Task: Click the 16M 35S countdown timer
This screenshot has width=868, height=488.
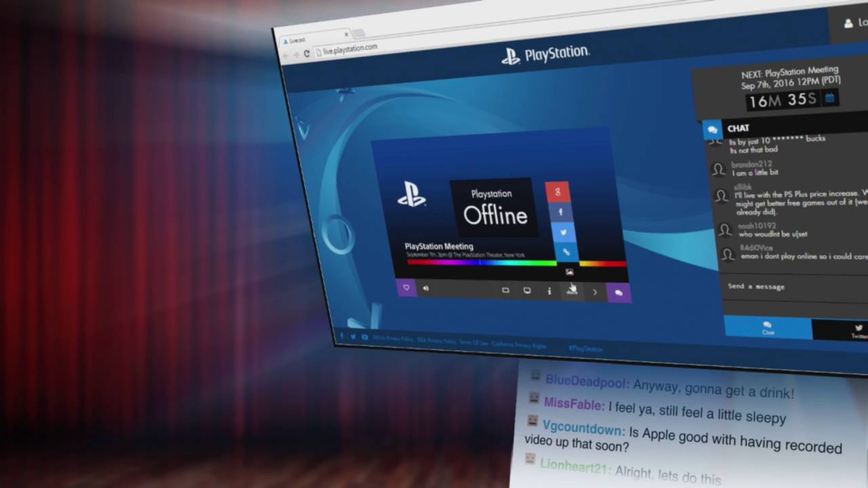Action: [x=784, y=100]
